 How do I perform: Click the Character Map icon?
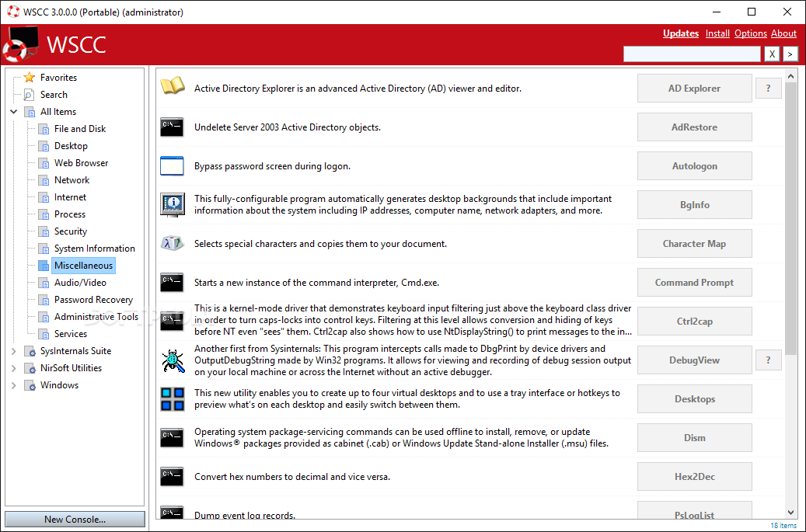click(x=173, y=243)
